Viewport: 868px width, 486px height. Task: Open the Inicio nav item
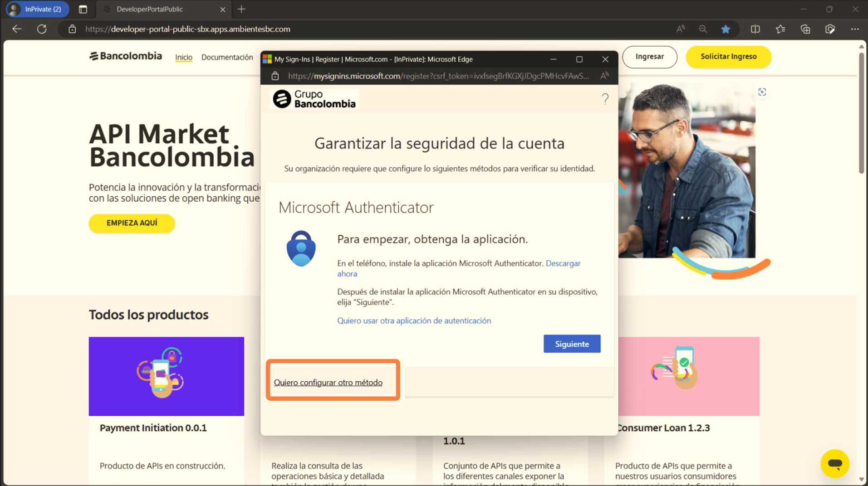point(184,57)
